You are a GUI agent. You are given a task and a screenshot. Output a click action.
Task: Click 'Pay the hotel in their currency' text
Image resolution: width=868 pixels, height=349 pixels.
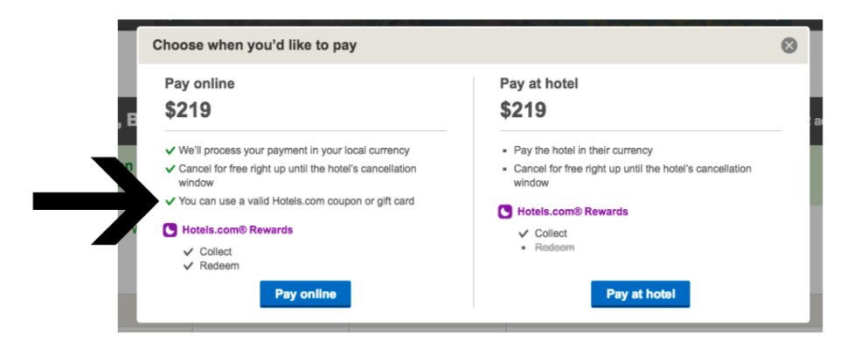pyautogui.click(x=583, y=150)
